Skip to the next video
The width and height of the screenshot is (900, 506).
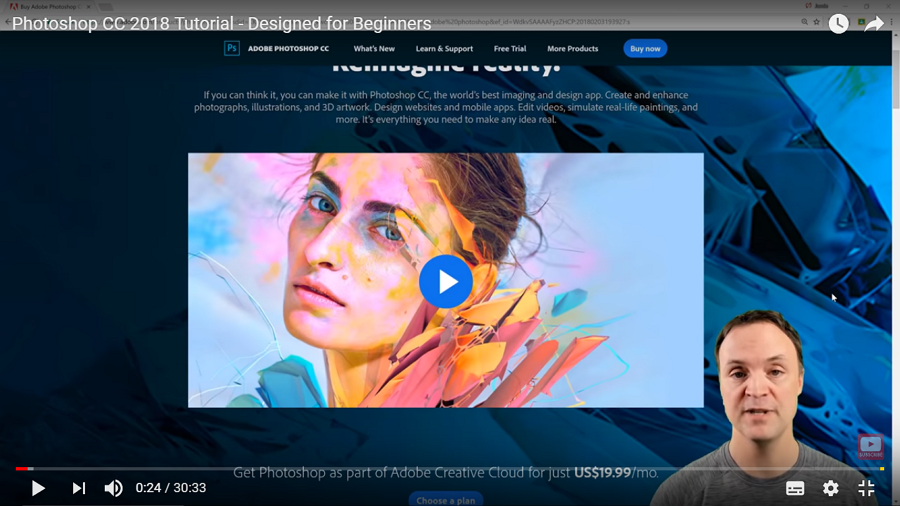pos(79,488)
